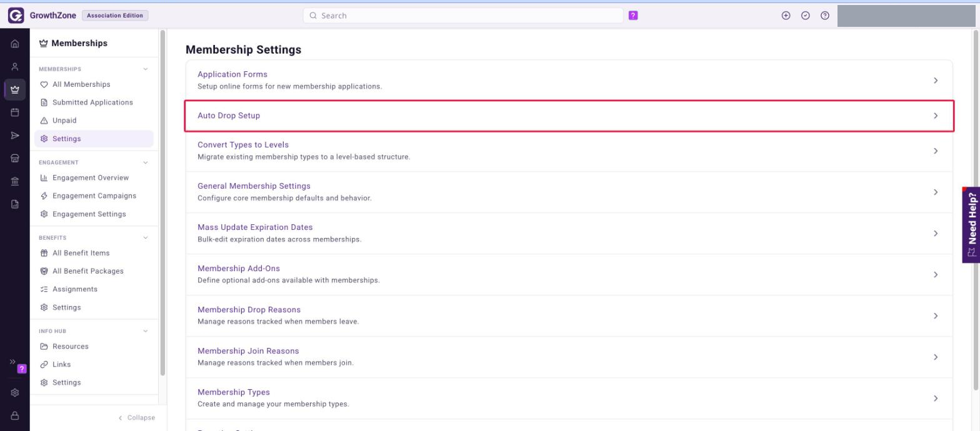Click chevron arrow on Membership Drop Reasons row
Image resolution: width=980 pixels, height=431 pixels.
tap(936, 316)
